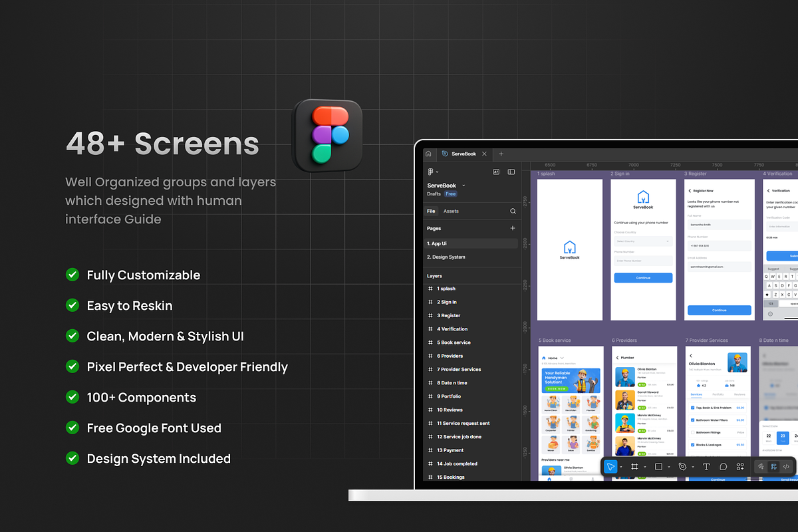Screen dimensions: 798x532
Task: Switch to the Assets tab
Action: click(x=451, y=211)
